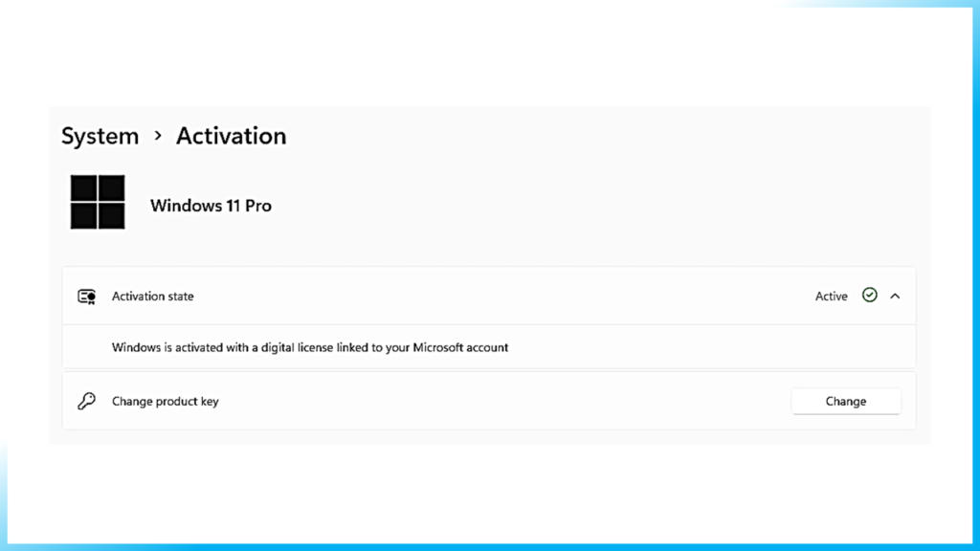
Task: Click the Windows 11 Pro logo icon
Action: [97, 202]
